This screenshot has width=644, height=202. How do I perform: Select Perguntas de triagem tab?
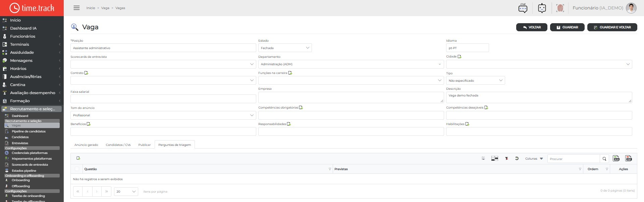click(174, 145)
